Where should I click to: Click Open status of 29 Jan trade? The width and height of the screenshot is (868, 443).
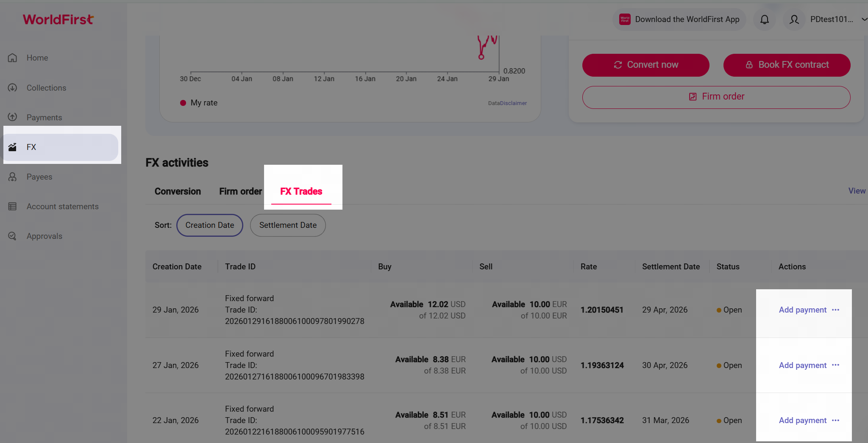(x=729, y=310)
